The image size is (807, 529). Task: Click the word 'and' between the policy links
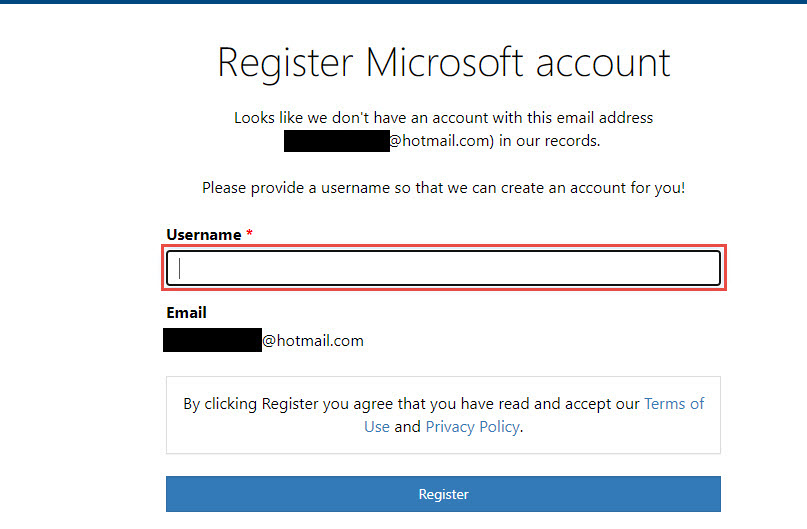tap(408, 427)
